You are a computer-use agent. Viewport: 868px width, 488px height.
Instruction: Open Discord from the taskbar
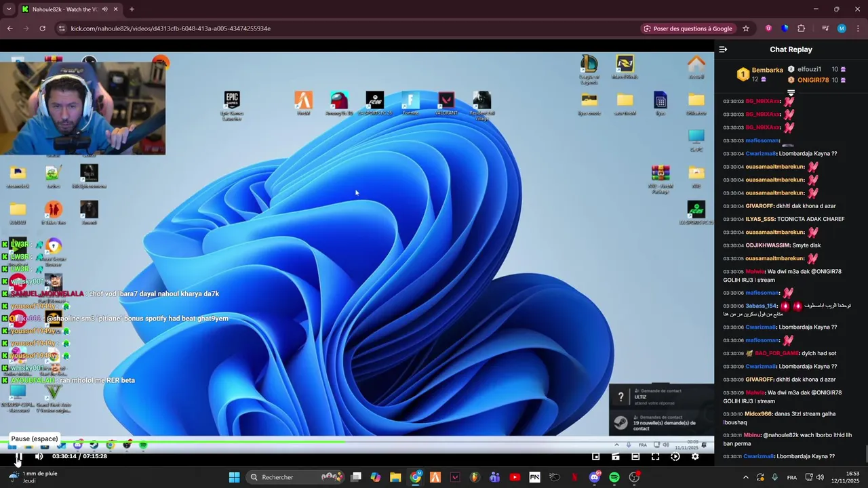(595, 477)
